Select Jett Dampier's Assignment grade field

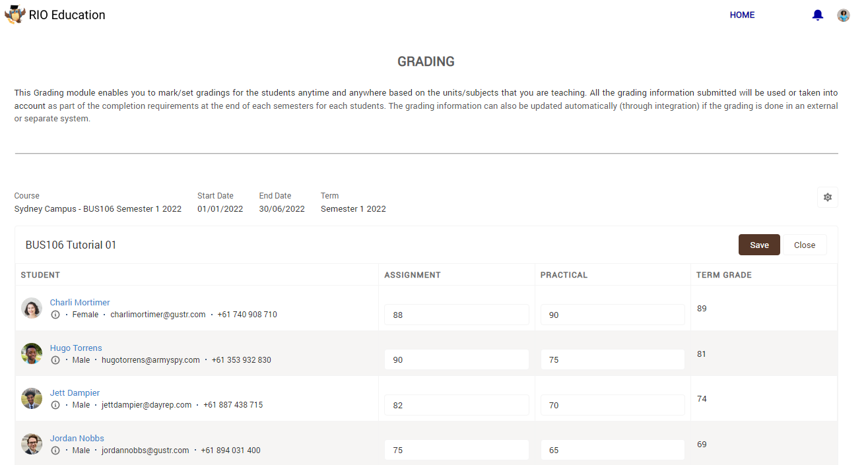coord(456,405)
